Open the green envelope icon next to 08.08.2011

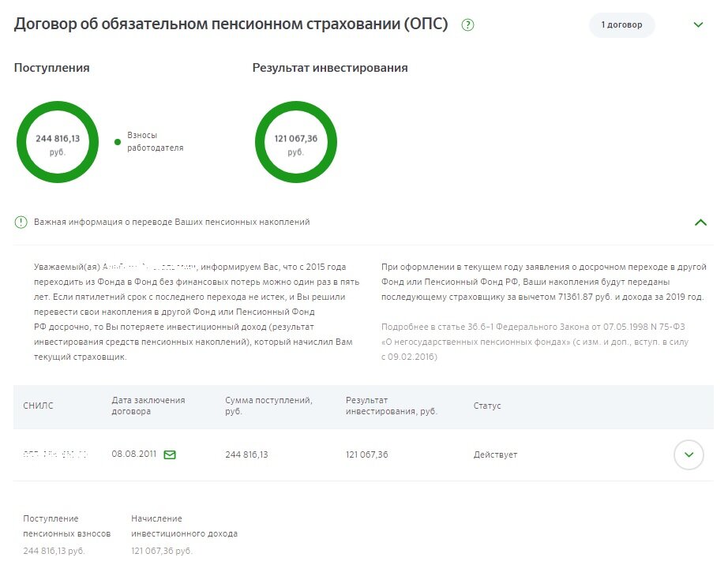click(x=170, y=454)
